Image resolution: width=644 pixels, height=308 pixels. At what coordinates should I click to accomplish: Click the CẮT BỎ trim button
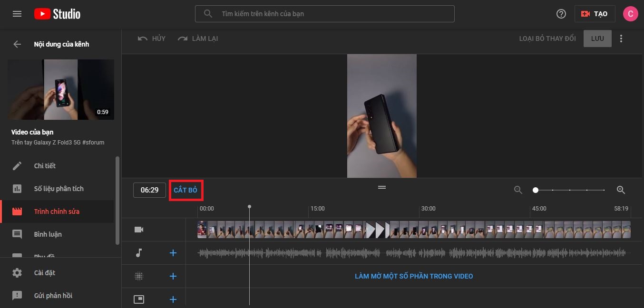pos(185,190)
